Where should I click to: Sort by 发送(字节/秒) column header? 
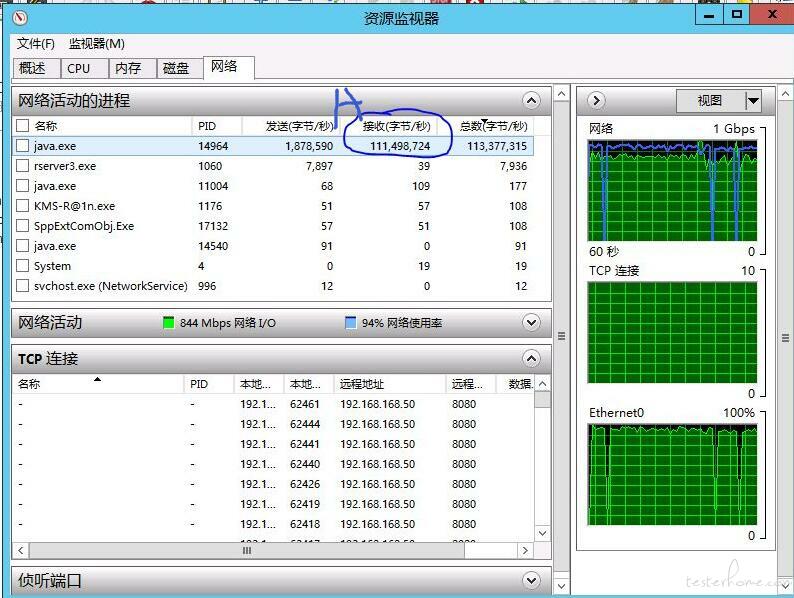coord(290,126)
